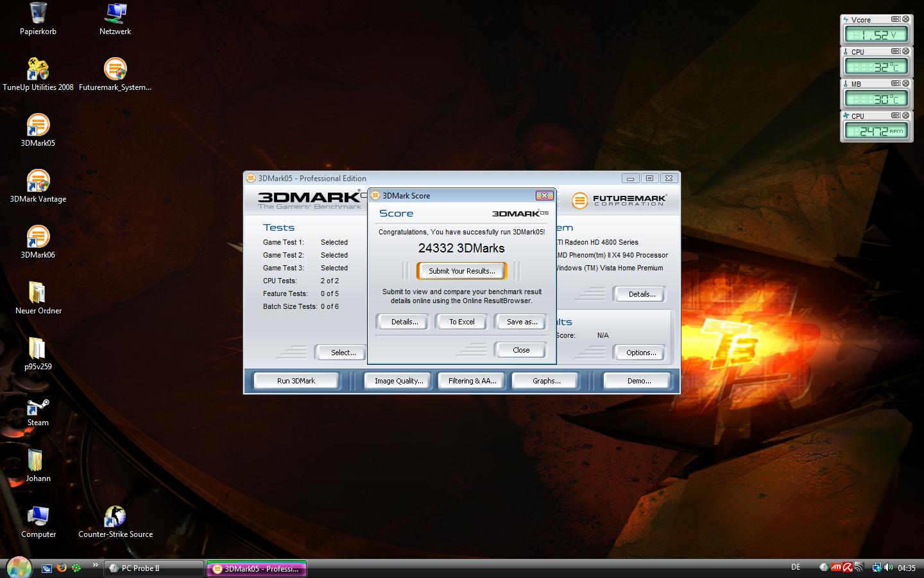
Task: Open the Avira umbrella tray icon
Action: 847,567
